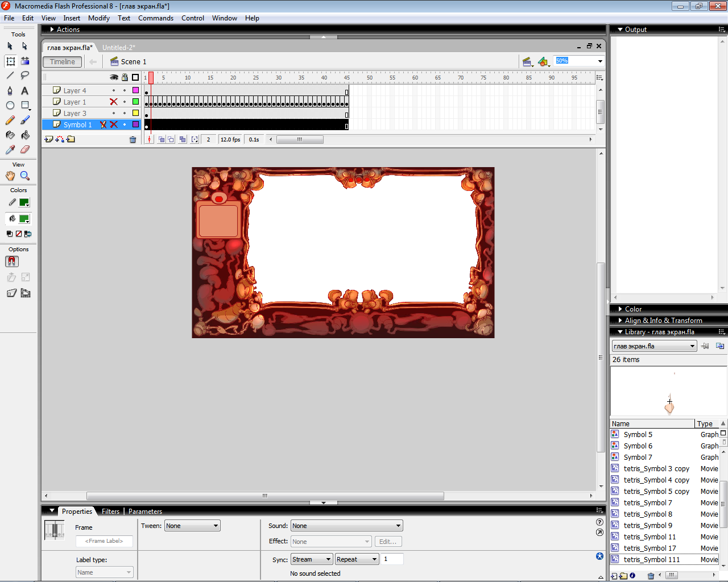This screenshot has height=582, width=728.
Task: Switch to the Filters tab
Action: (x=110, y=512)
